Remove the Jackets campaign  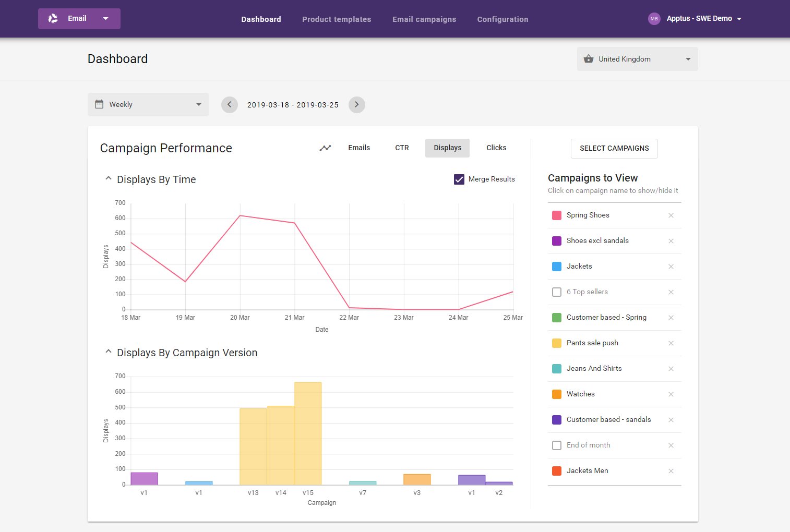[671, 267]
